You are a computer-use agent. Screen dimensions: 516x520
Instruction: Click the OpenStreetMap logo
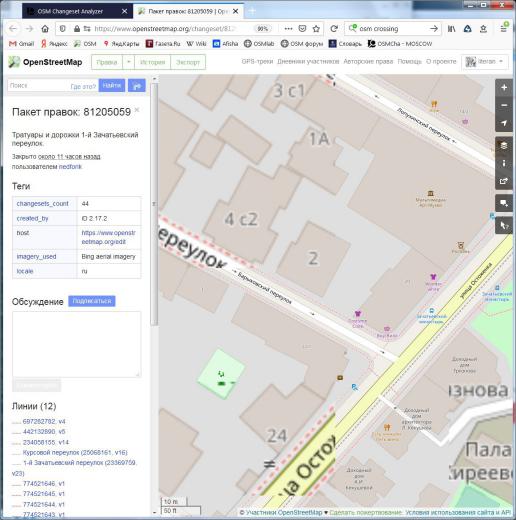45,62
